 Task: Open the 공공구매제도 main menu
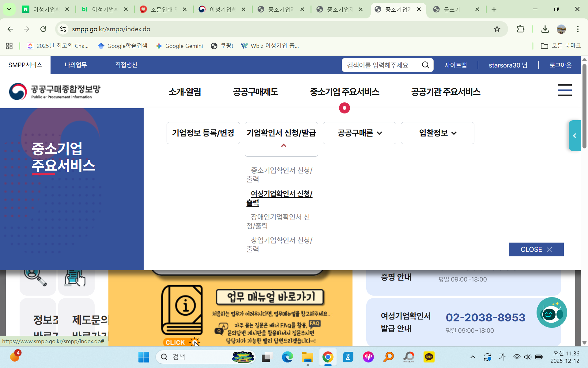pos(255,92)
